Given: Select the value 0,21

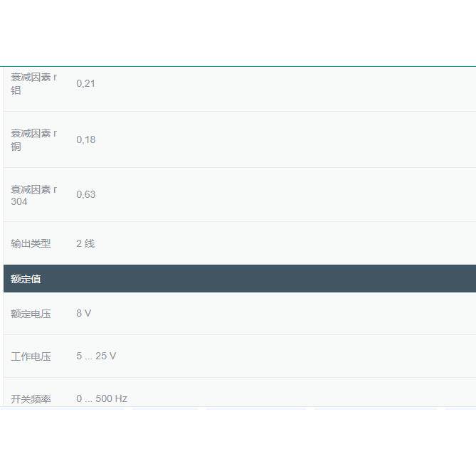Looking at the screenshot, I should click(x=85, y=83).
